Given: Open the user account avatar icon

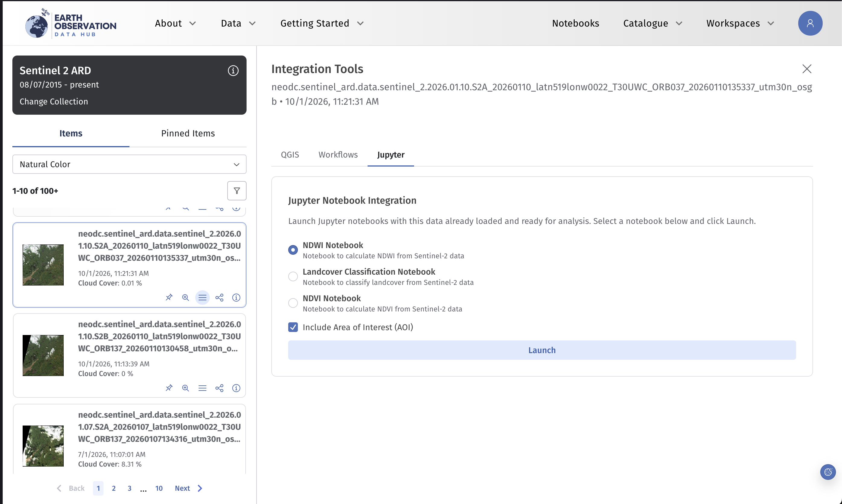Looking at the screenshot, I should click(810, 23).
